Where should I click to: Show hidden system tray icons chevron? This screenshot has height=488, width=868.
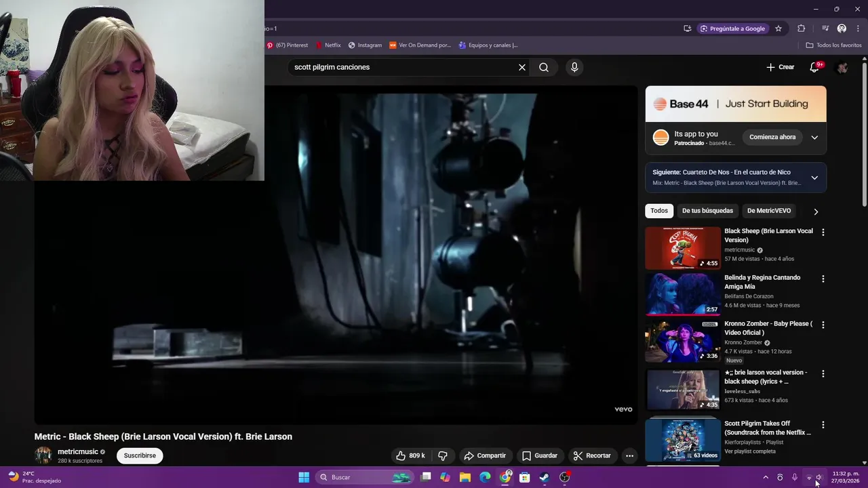(766, 477)
